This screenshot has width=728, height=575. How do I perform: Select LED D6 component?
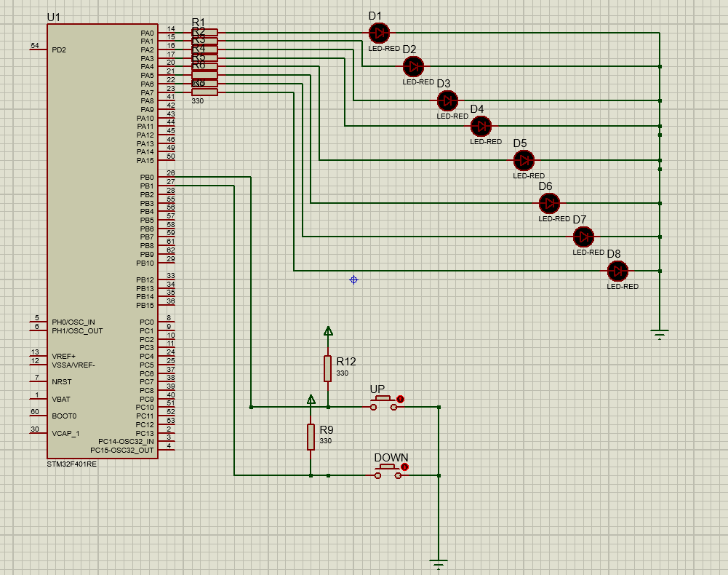(x=549, y=202)
